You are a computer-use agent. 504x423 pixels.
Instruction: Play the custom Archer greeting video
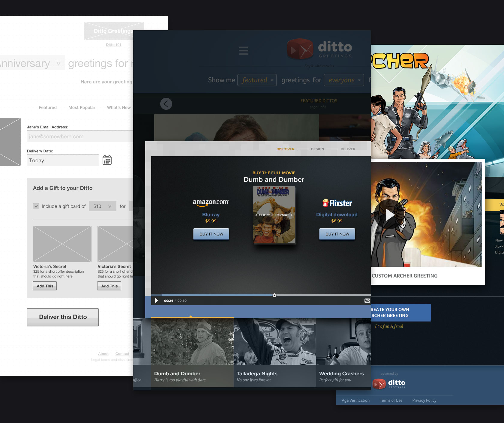point(390,215)
